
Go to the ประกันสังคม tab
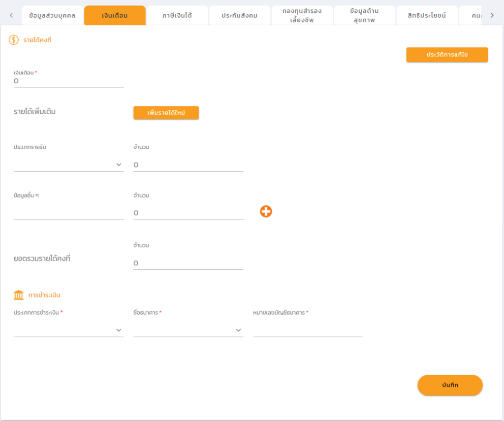click(x=239, y=16)
